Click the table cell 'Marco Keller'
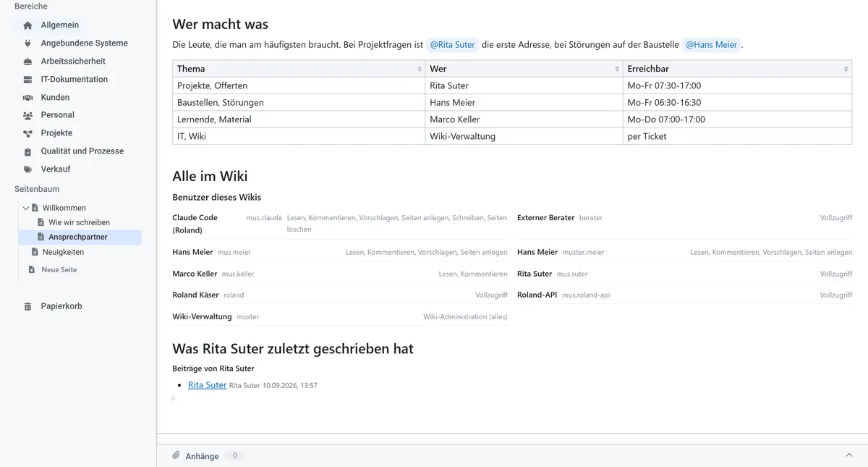This screenshot has width=868, height=467. [x=524, y=119]
